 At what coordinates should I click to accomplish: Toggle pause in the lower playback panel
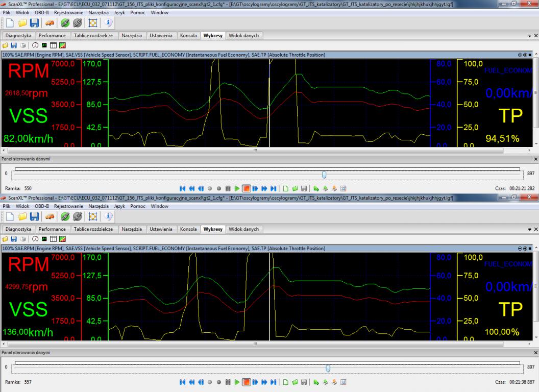(x=227, y=381)
